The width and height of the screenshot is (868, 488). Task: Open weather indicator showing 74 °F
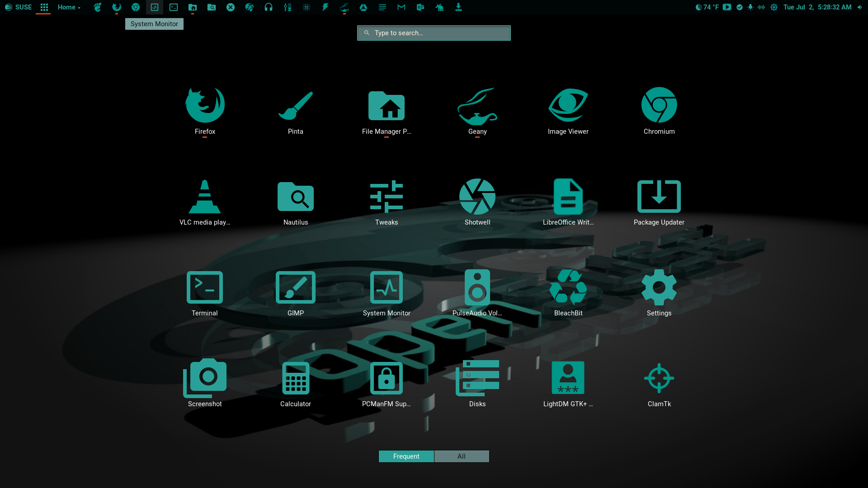pyautogui.click(x=707, y=7)
